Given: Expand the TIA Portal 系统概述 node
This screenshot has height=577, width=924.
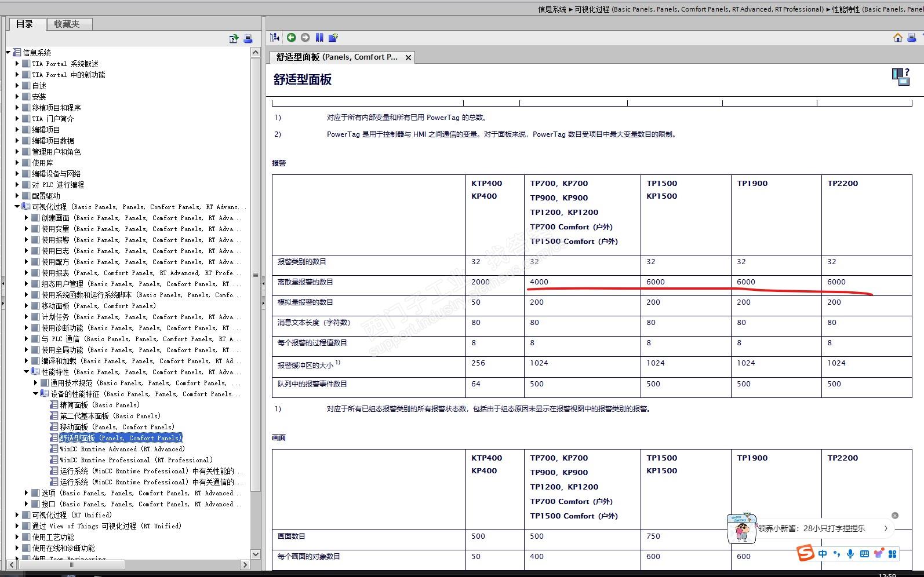Looking at the screenshot, I should 17,64.
